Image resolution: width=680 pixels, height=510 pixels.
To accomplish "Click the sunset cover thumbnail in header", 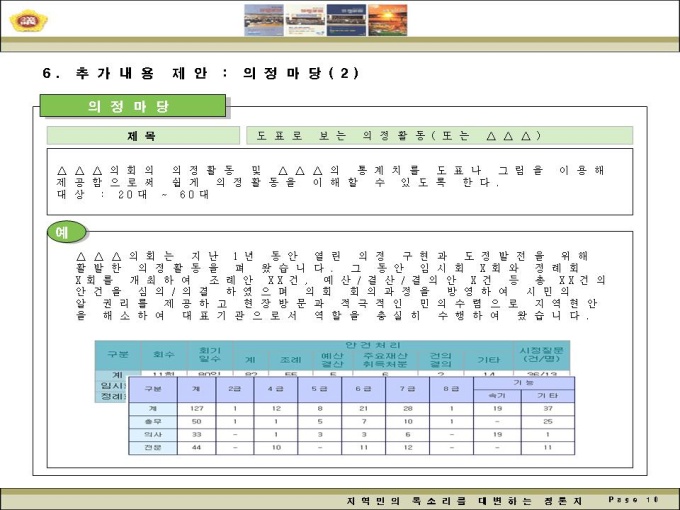I will coord(388,19).
